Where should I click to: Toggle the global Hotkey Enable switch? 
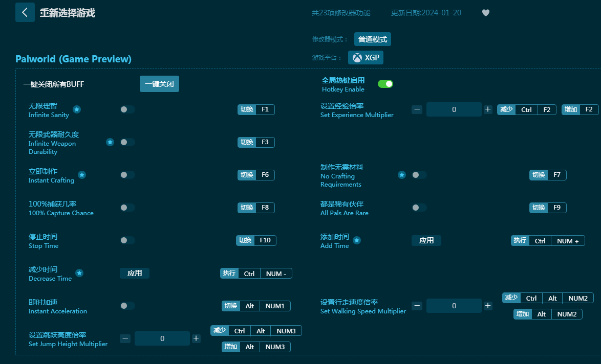[385, 84]
